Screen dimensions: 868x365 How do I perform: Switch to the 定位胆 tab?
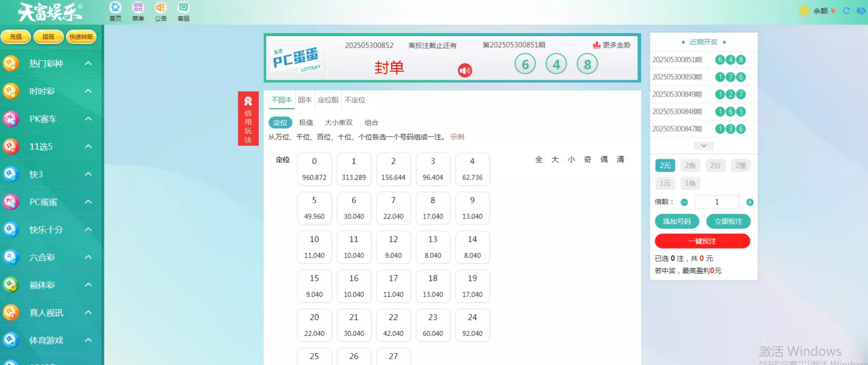coord(328,100)
